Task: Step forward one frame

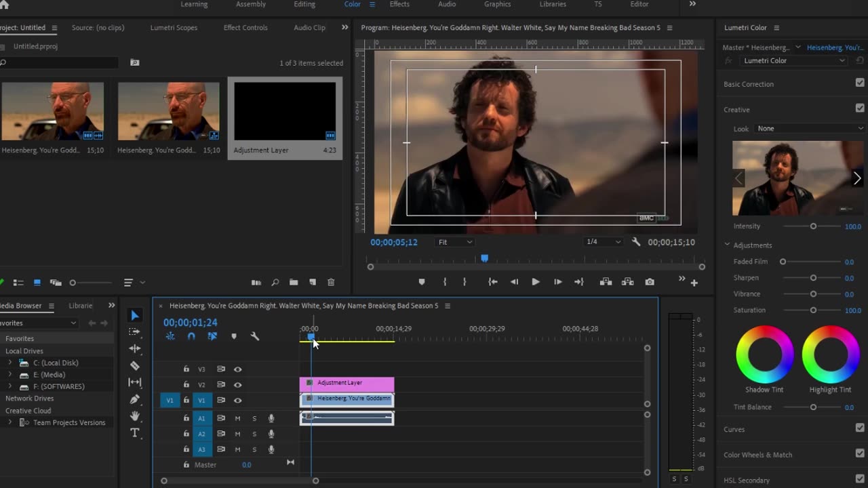Action: pos(557,282)
